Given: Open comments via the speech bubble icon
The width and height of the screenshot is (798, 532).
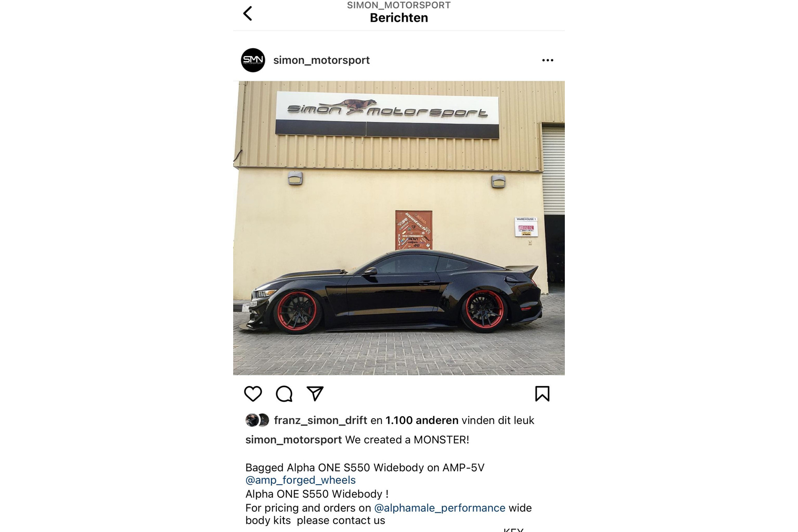Looking at the screenshot, I should point(284,394).
